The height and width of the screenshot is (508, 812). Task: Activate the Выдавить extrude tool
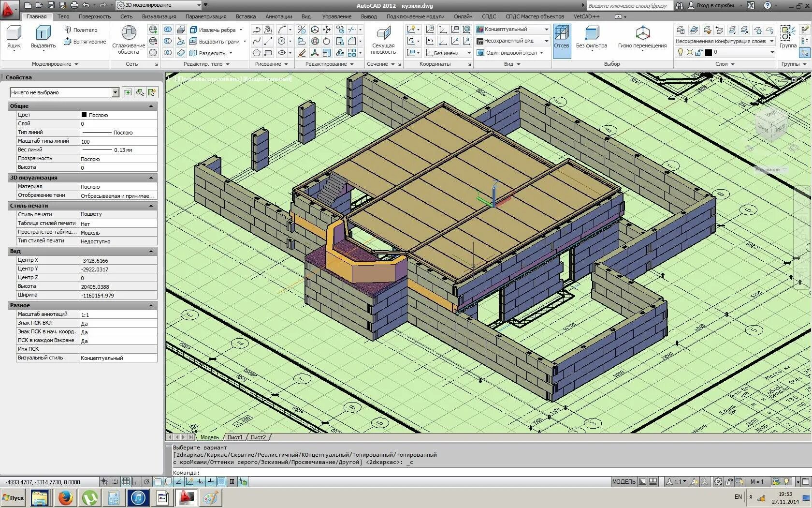pos(43,38)
